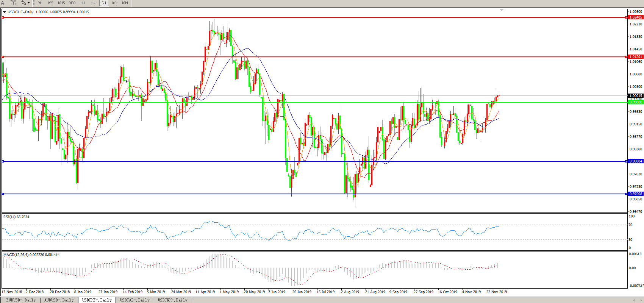644x303 pixels.
Task: Select the MN monthly timeframe
Action: (x=125, y=3)
